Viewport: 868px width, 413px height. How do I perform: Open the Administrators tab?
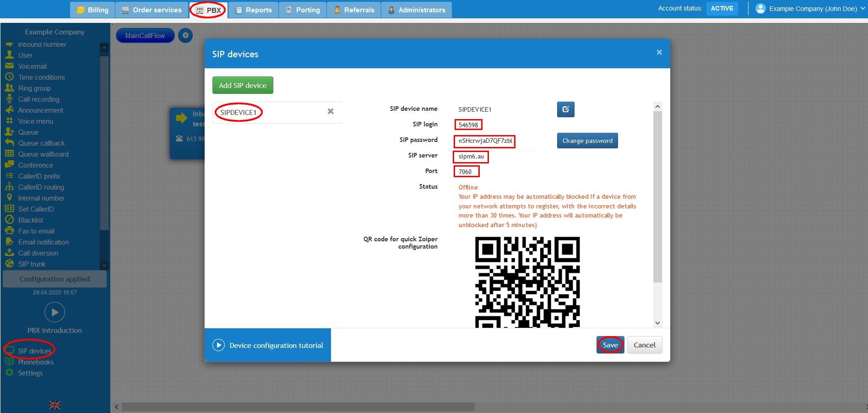tap(417, 10)
